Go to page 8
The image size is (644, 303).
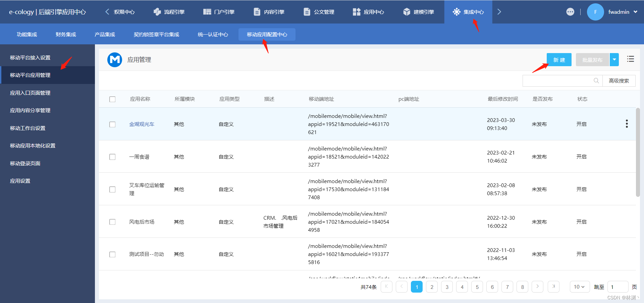522,287
